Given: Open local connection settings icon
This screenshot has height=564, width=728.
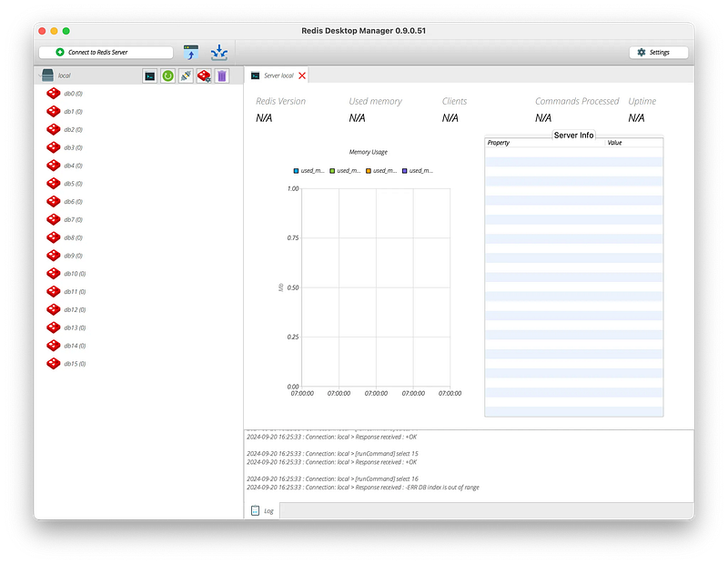Looking at the screenshot, I should click(x=204, y=76).
